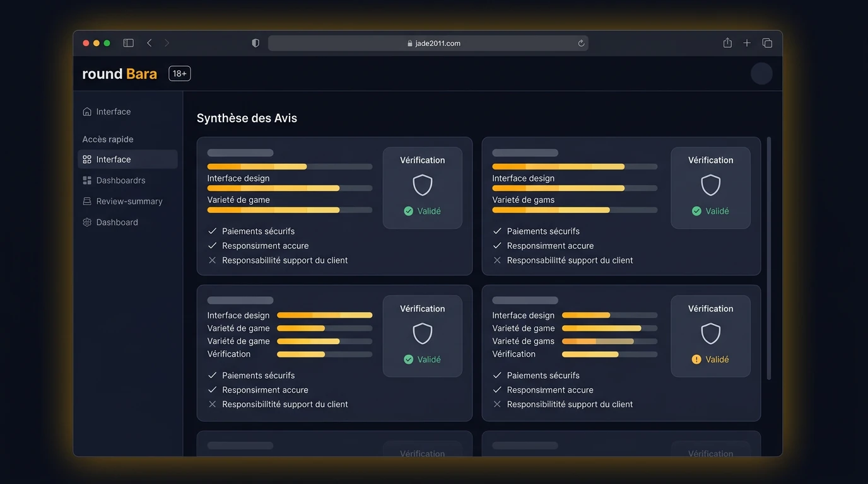This screenshot has height=484, width=868.
Task: Click the checkmark beside Paiements sécurifs, top-left card
Action: click(x=213, y=231)
